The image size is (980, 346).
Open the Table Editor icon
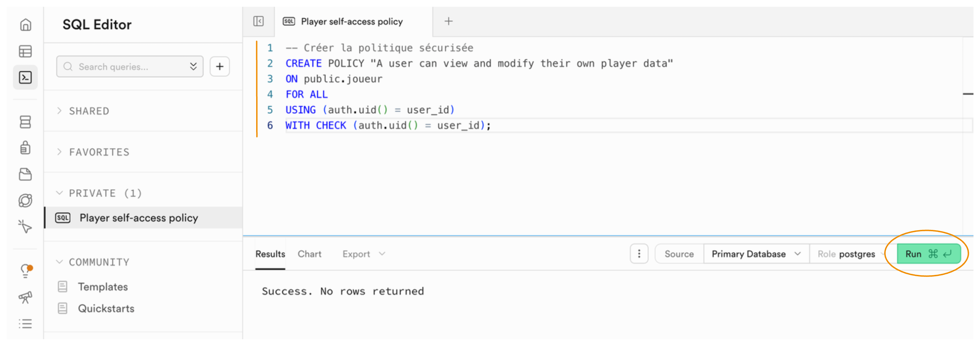25,51
